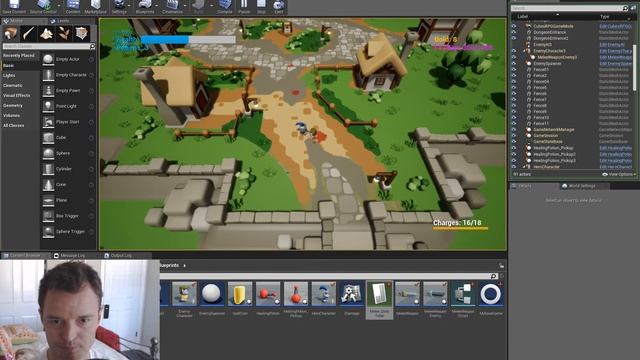Image resolution: width=640 pixels, height=360 pixels.
Task: Toggle visibility eye for CubedRPGGameMode
Action: click(514, 26)
